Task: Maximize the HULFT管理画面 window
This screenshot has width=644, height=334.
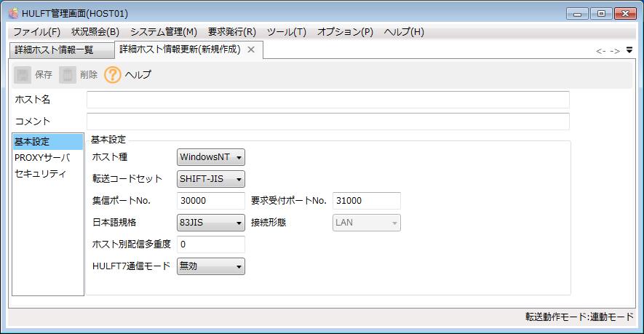Action: coord(601,14)
